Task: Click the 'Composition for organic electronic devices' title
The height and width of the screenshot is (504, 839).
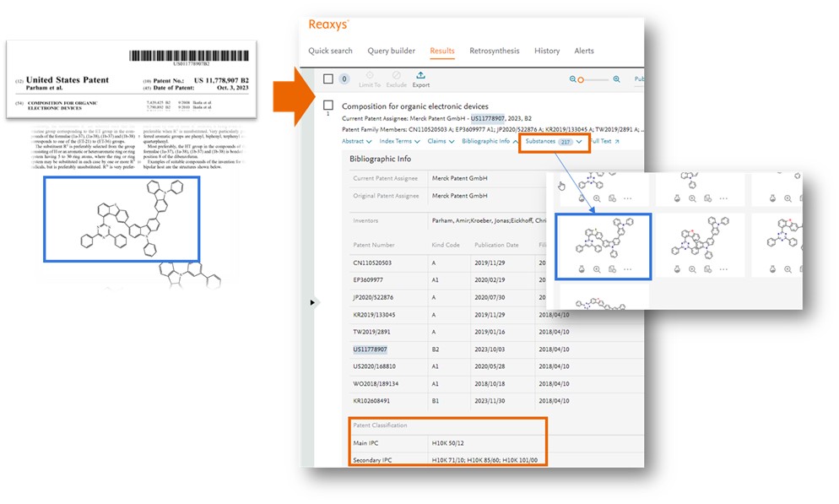Action: [414, 106]
